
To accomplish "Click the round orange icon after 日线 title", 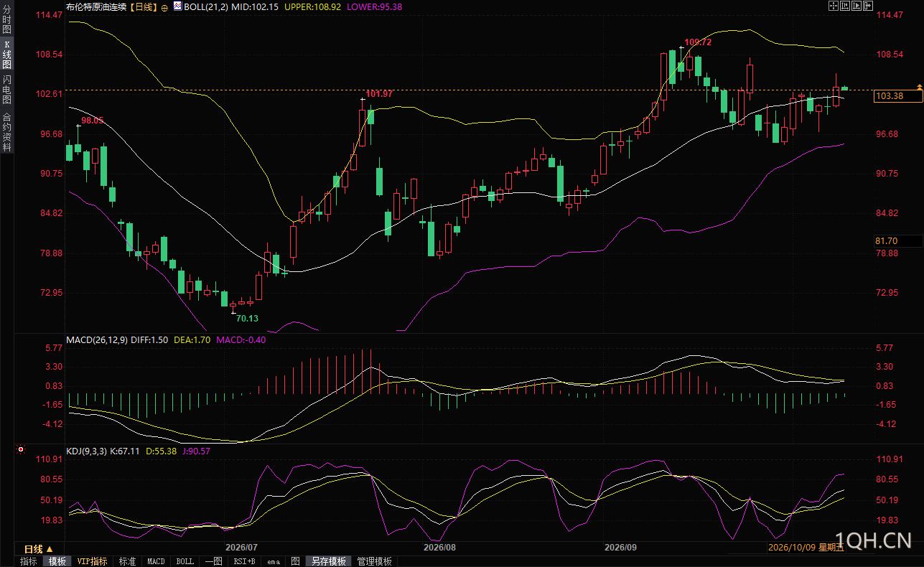I will pyautogui.click(x=164, y=6).
